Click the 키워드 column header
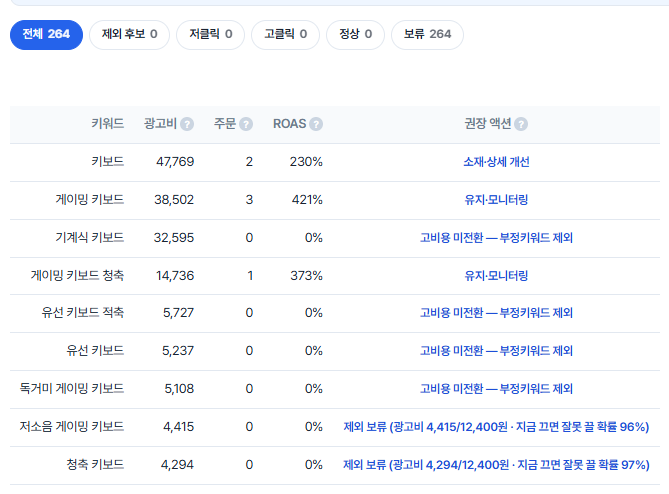Screen dimensions: 669x494 [108, 124]
